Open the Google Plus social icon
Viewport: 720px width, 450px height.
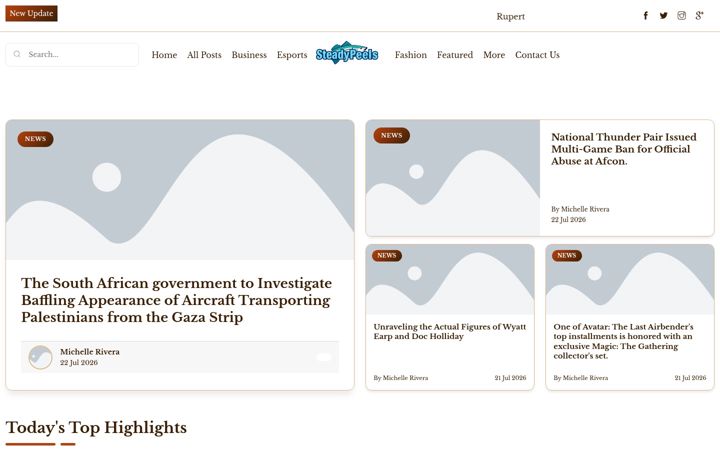[x=699, y=16]
